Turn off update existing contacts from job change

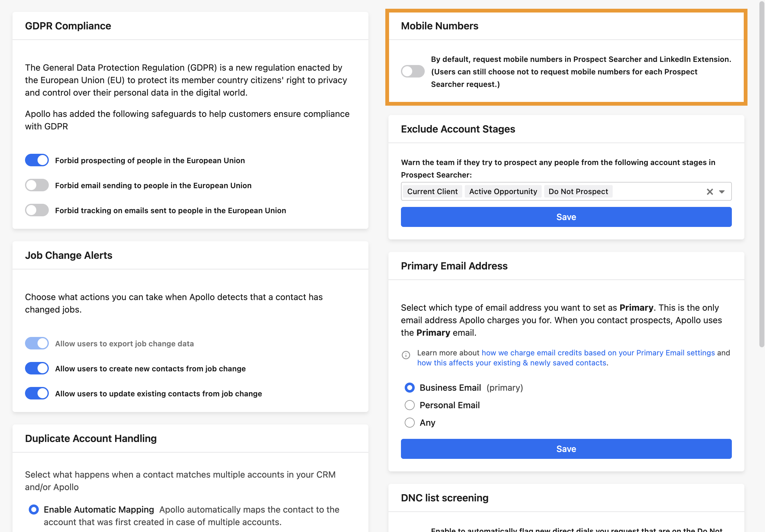37,393
